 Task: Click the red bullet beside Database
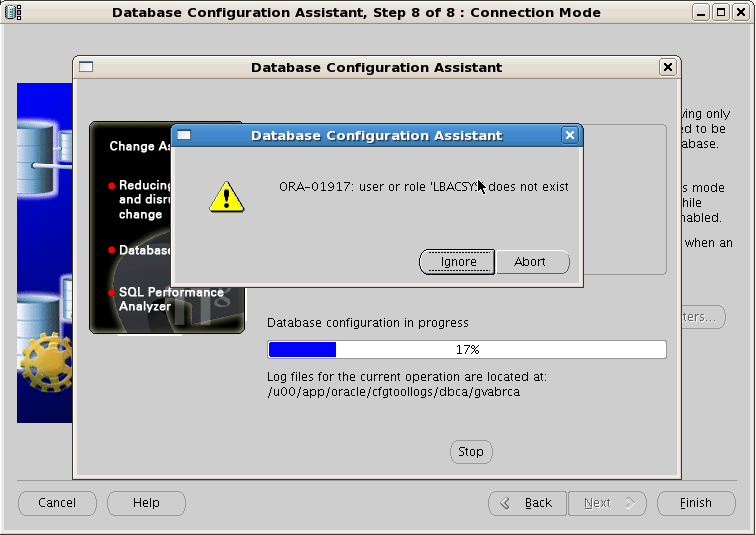[111, 250]
